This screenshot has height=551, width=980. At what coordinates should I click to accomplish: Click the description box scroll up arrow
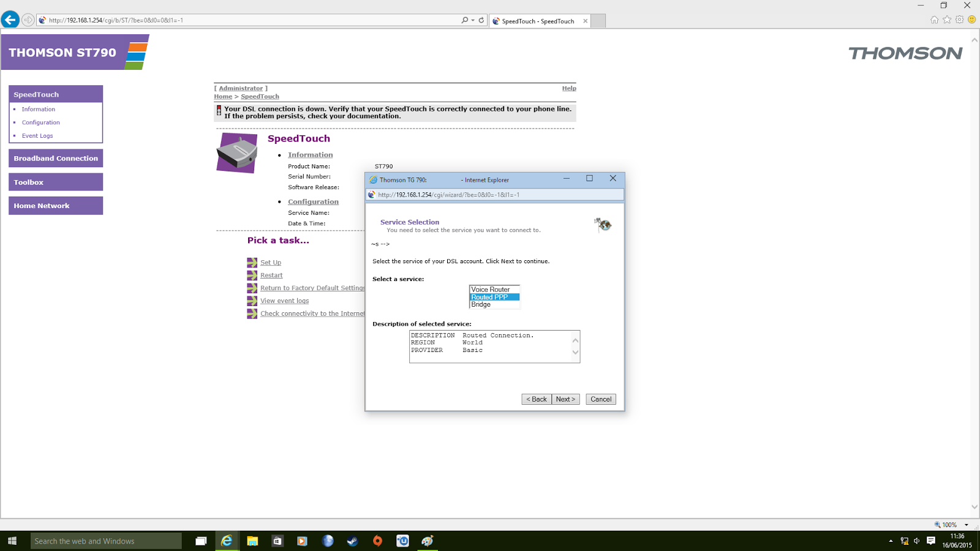(575, 340)
